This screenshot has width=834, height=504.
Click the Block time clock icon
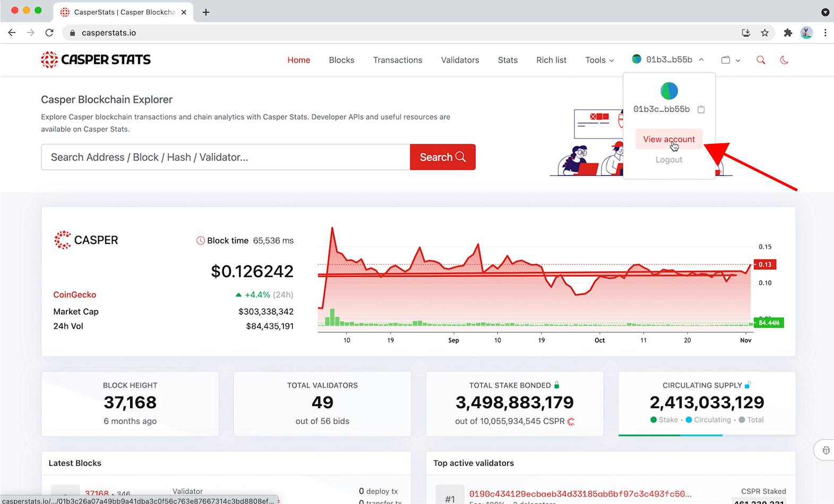(x=201, y=240)
